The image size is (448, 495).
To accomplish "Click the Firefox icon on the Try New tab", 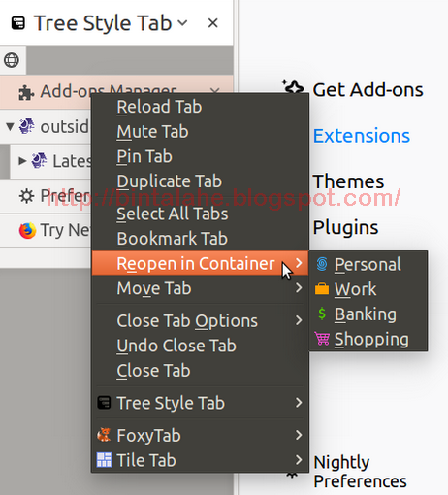I will [27, 230].
